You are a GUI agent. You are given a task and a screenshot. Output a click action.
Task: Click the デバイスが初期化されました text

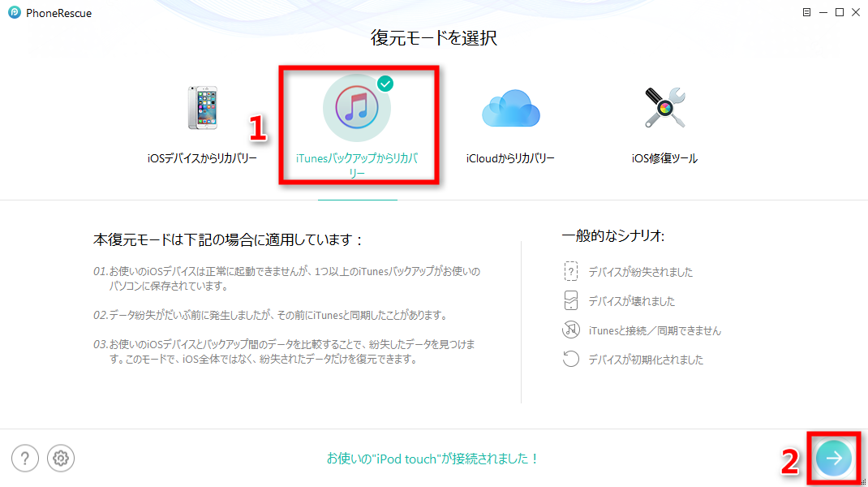[646, 360]
